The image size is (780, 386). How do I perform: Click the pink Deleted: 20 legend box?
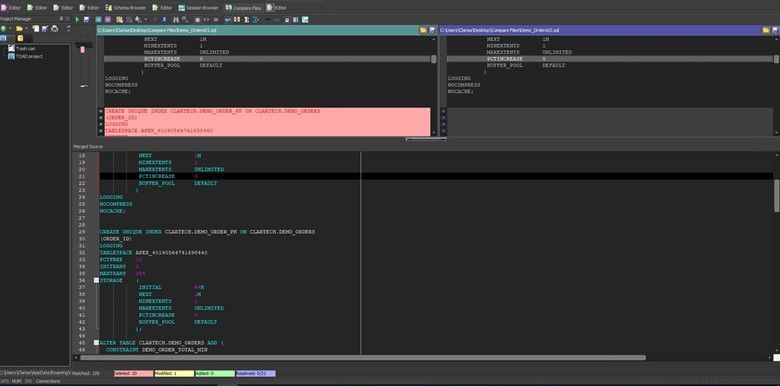[x=133, y=373]
